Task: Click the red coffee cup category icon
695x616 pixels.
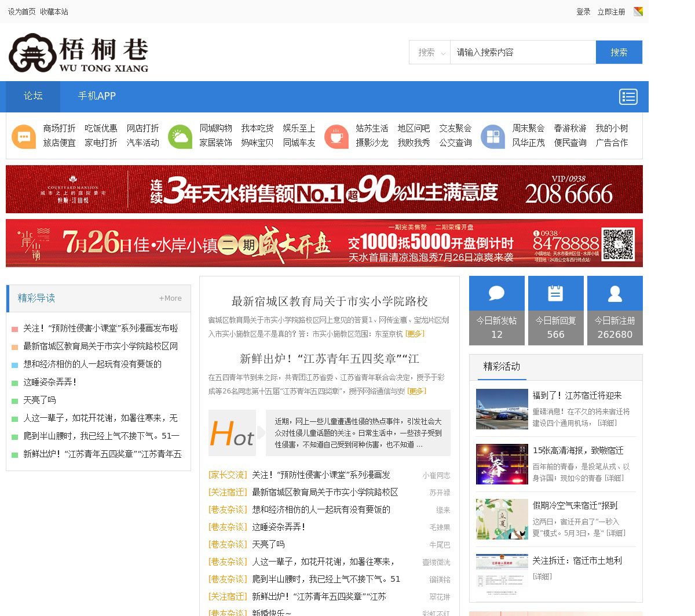Action: [336, 137]
